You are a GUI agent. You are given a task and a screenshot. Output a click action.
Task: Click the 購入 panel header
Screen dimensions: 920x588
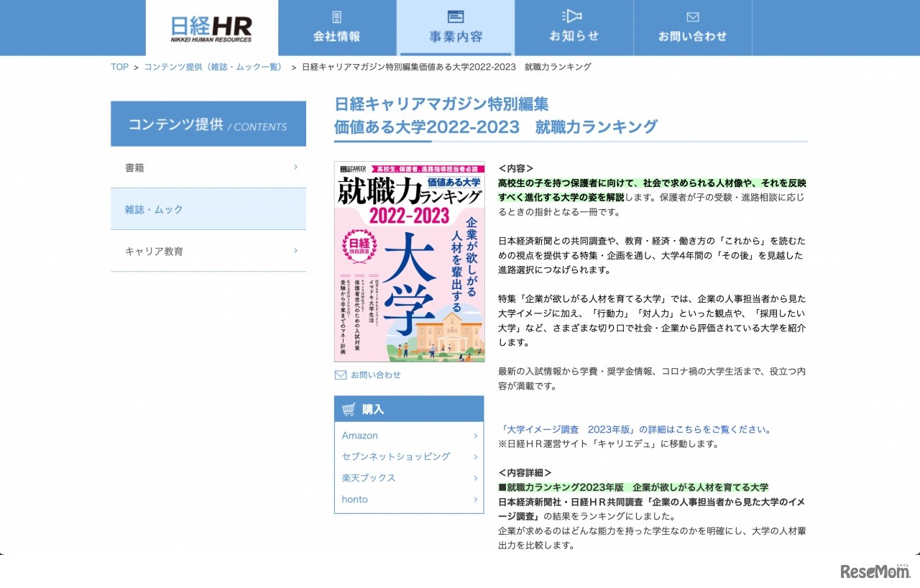(409, 409)
